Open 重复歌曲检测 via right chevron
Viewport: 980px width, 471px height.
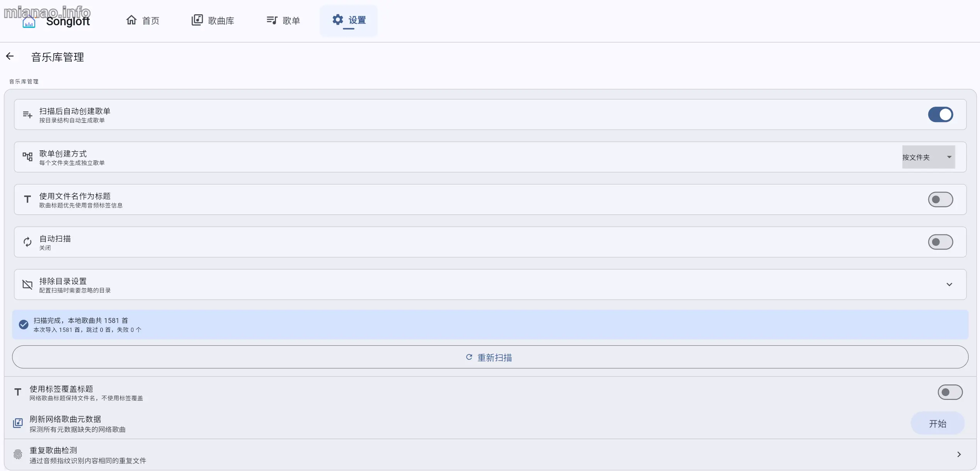click(x=959, y=454)
